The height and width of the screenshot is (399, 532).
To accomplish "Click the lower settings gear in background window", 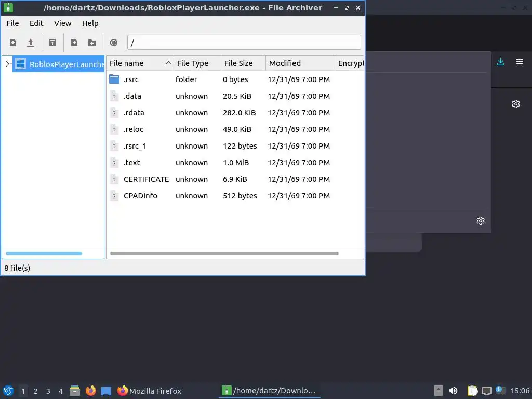I will (481, 221).
